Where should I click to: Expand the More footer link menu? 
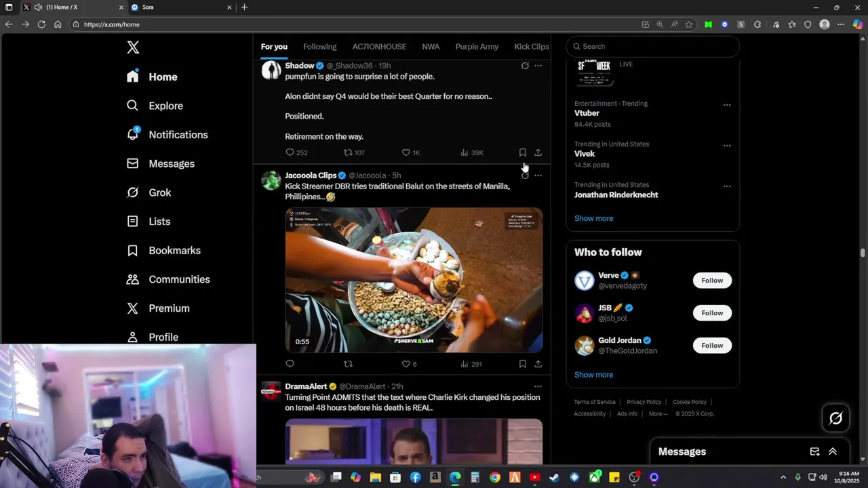pos(658,414)
